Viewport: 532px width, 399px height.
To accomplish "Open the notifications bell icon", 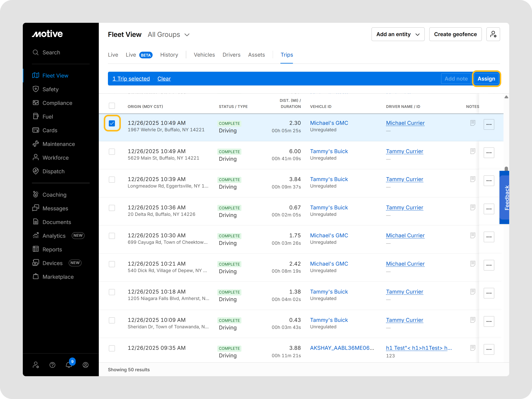I will tap(69, 365).
